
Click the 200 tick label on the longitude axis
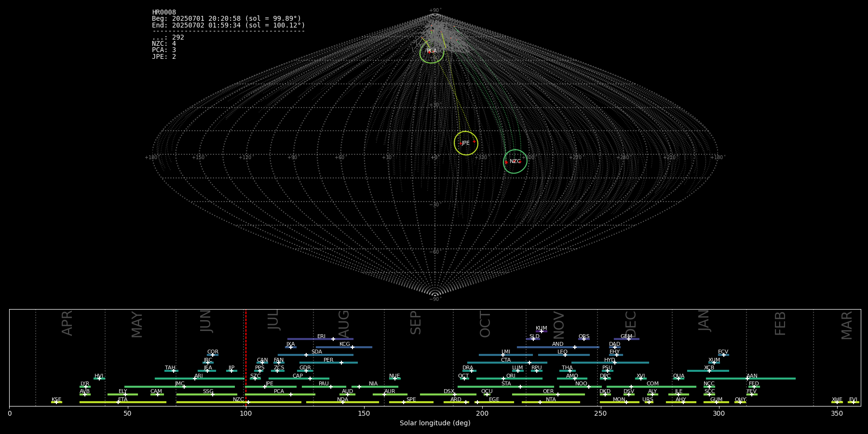click(482, 414)
